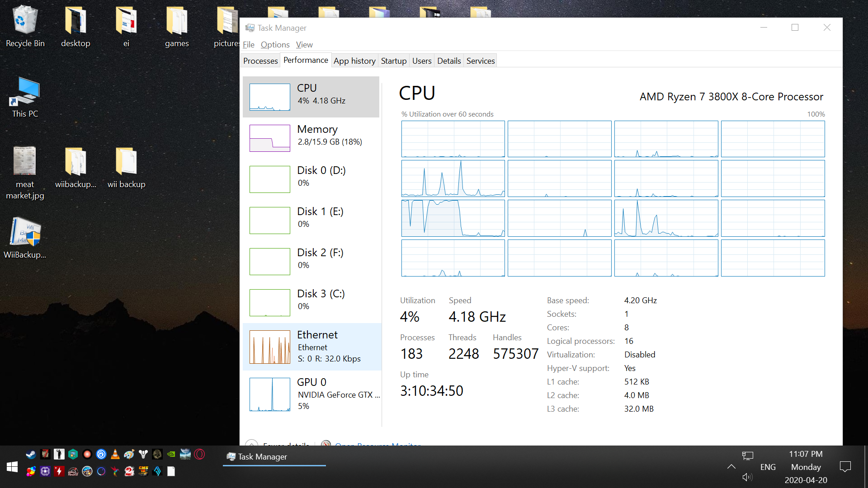This screenshot has height=488, width=868.
Task: Open the Windows Start button
Action: click(12, 467)
